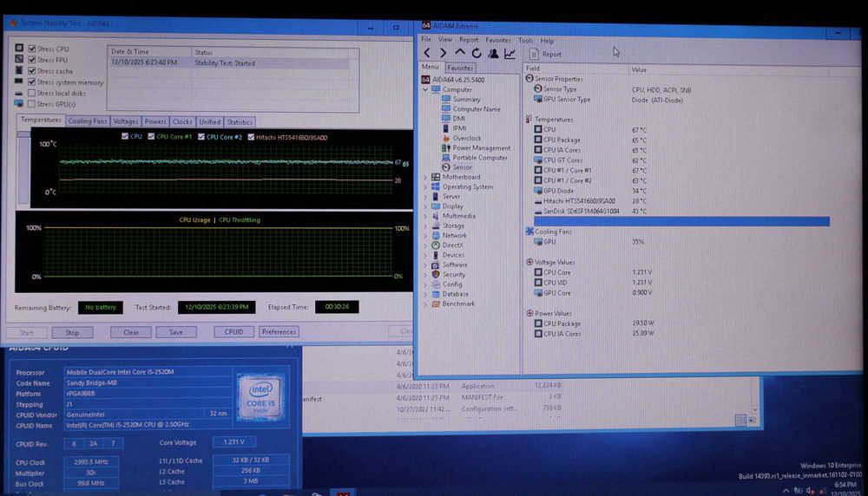Open the Help menu
The image size is (868, 496).
(x=547, y=41)
